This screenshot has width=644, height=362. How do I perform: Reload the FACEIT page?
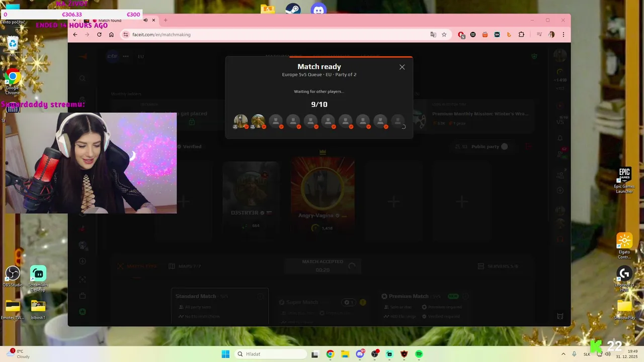(99, 35)
